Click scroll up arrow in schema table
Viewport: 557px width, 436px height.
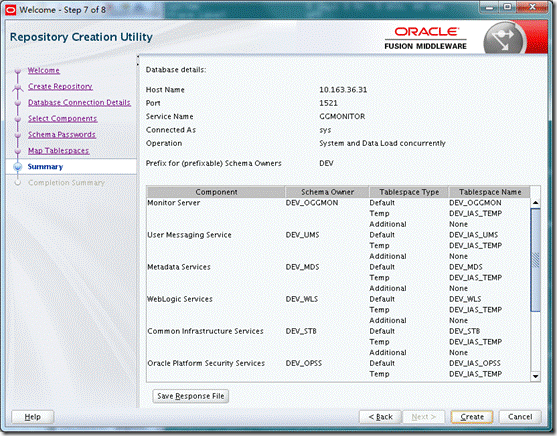tap(535, 203)
